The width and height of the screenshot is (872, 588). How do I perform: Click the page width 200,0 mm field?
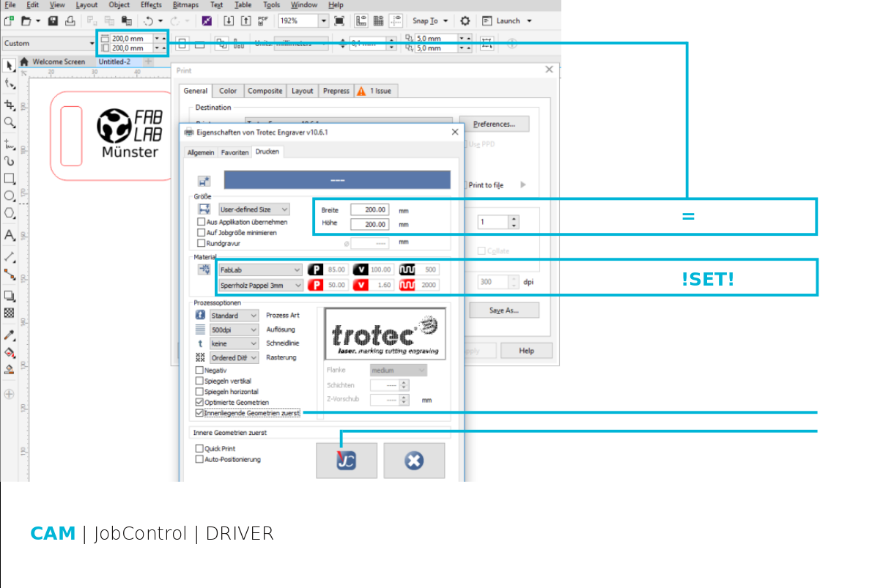coord(131,38)
